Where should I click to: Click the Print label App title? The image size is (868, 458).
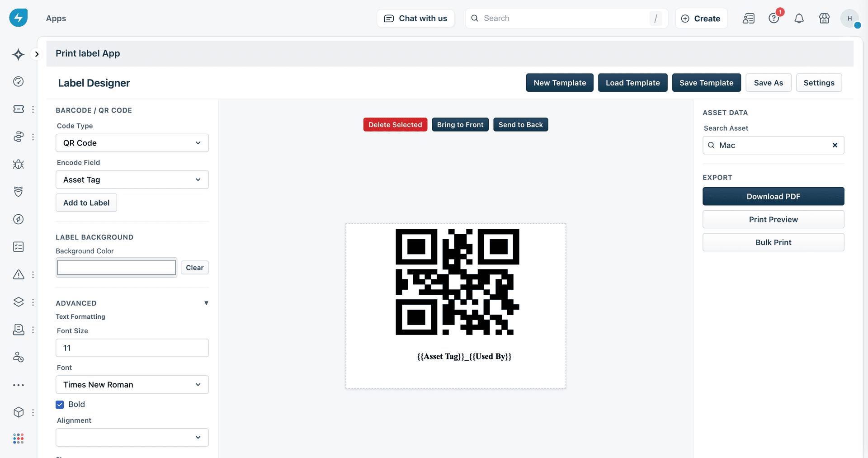point(88,53)
